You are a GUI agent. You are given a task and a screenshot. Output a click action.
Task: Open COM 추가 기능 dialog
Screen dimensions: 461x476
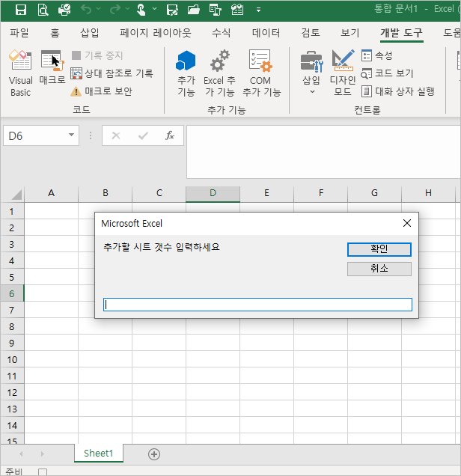click(260, 73)
